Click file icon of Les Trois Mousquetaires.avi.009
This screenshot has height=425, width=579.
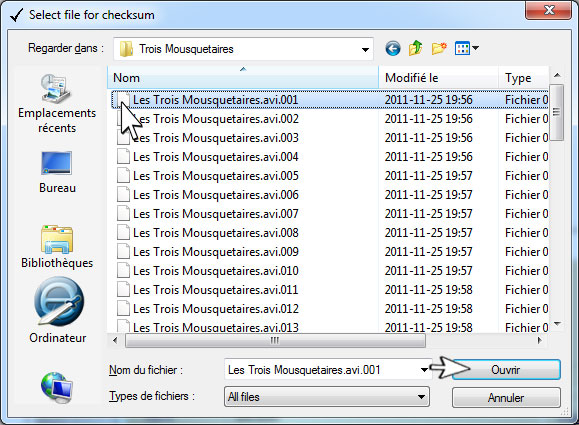123,252
